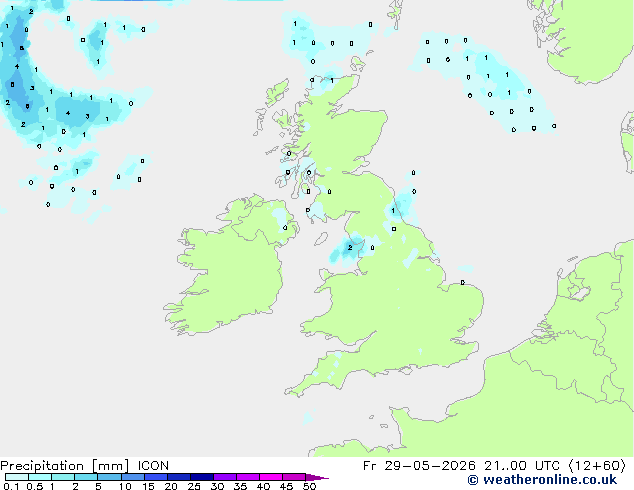Click the over-50 purple arrow on legend
Screen dimensions: 634x490
coord(317,477)
